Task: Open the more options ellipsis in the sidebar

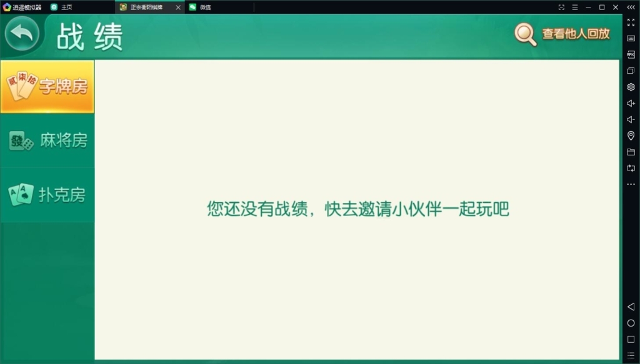Action: [631, 184]
